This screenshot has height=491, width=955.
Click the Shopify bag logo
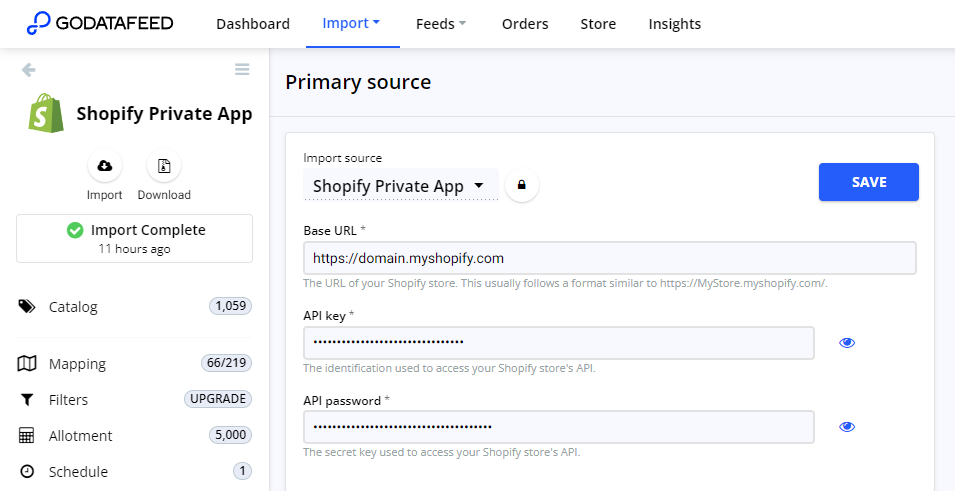tap(46, 113)
